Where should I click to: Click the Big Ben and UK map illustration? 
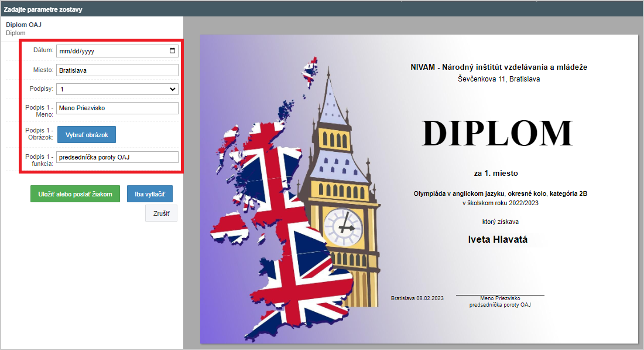(x=296, y=199)
